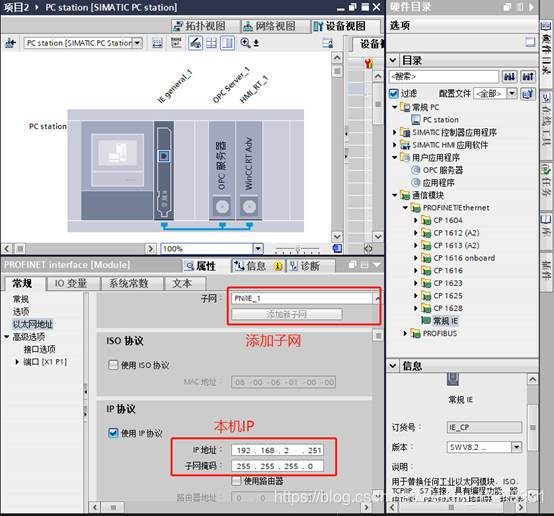Switch to the 网络视图 tab
The width and height of the screenshot is (554, 516).
(x=275, y=26)
